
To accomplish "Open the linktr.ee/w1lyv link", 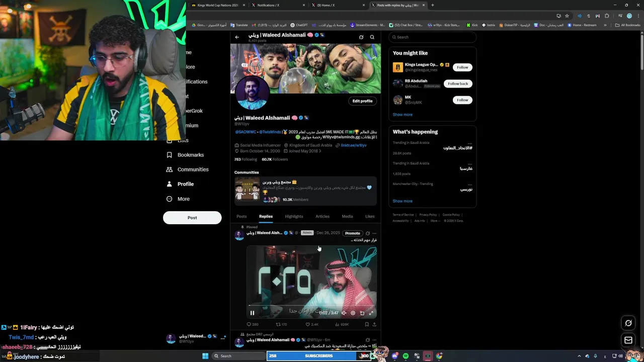I will point(354,145).
